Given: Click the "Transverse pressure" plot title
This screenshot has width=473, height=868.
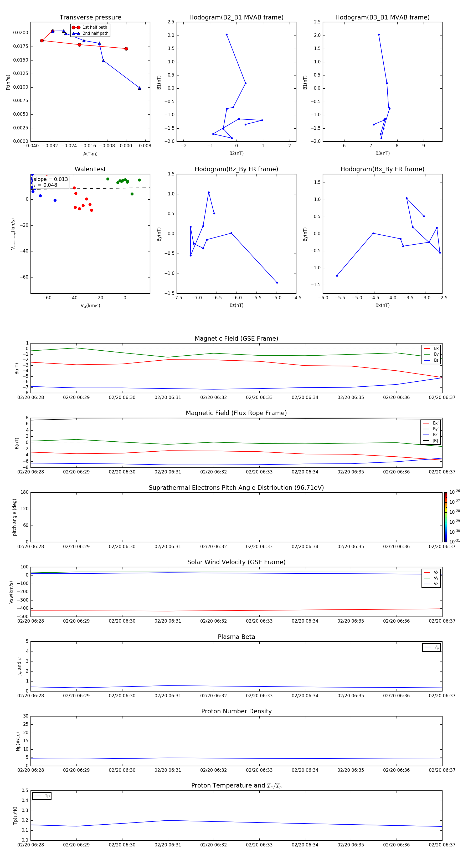Looking at the screenshot, I should click(x=90, y=18).
